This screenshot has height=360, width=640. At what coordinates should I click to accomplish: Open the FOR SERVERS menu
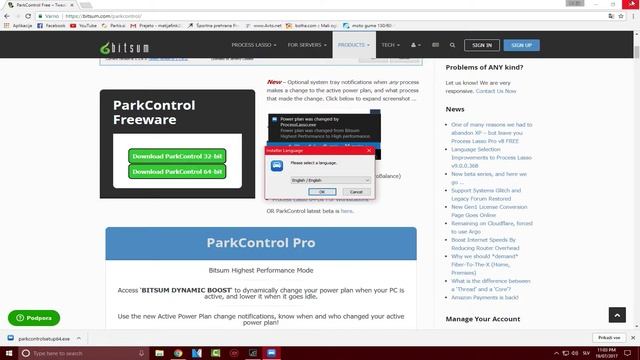click(307, 45)
